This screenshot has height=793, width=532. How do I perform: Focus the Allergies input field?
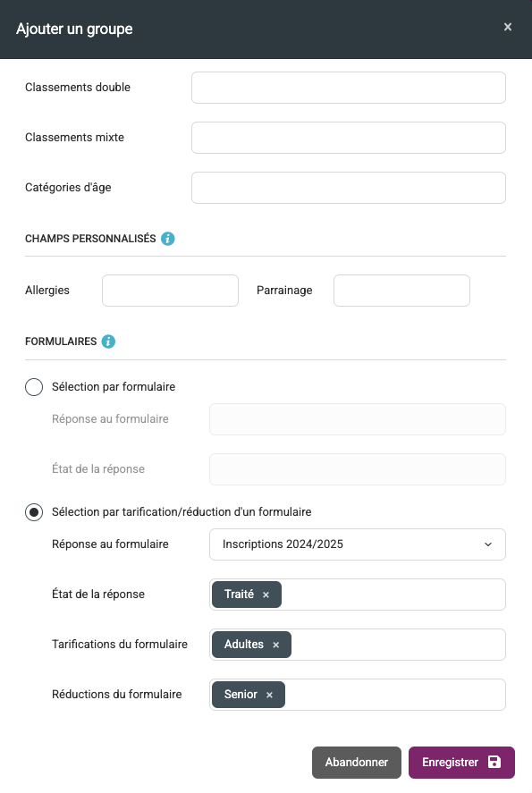[171, 291]
